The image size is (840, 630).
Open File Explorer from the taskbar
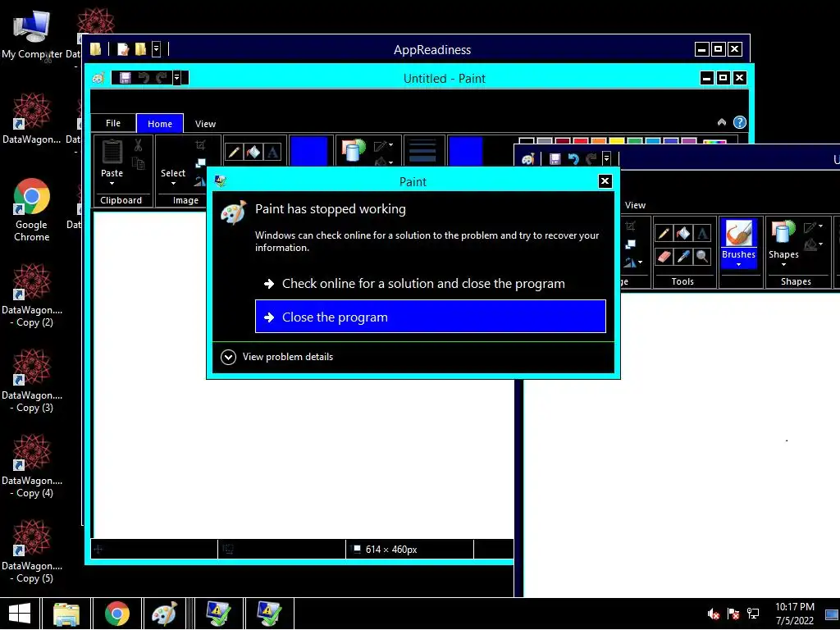point(66,614)
